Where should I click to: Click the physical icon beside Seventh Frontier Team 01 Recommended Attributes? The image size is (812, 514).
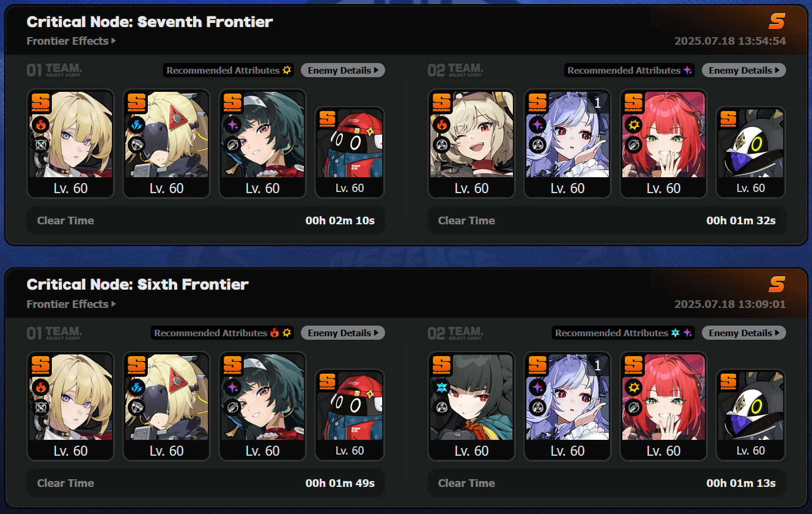[x=287, y=70]
